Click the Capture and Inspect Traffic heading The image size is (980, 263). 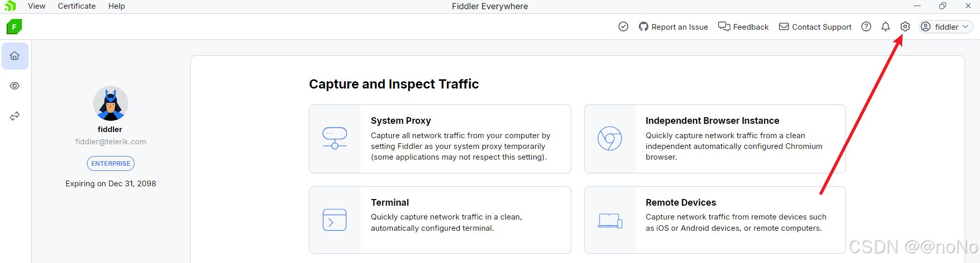point(394,84)
